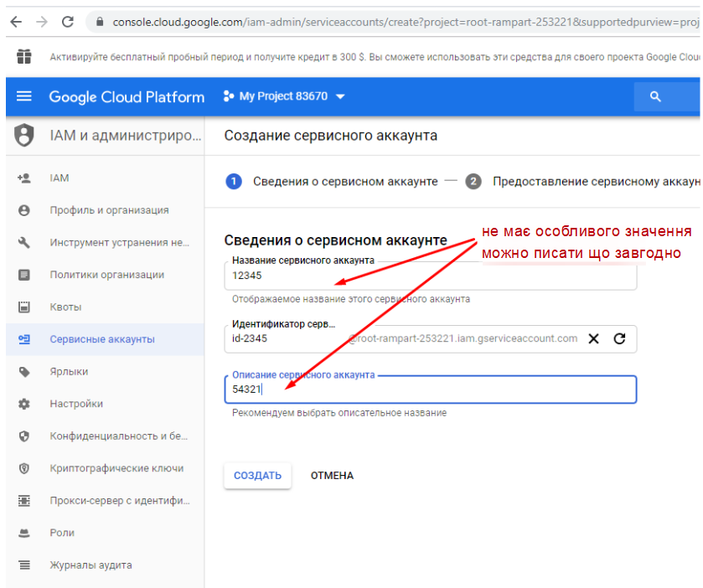Open Политики организации

click(x=105, y=275)
